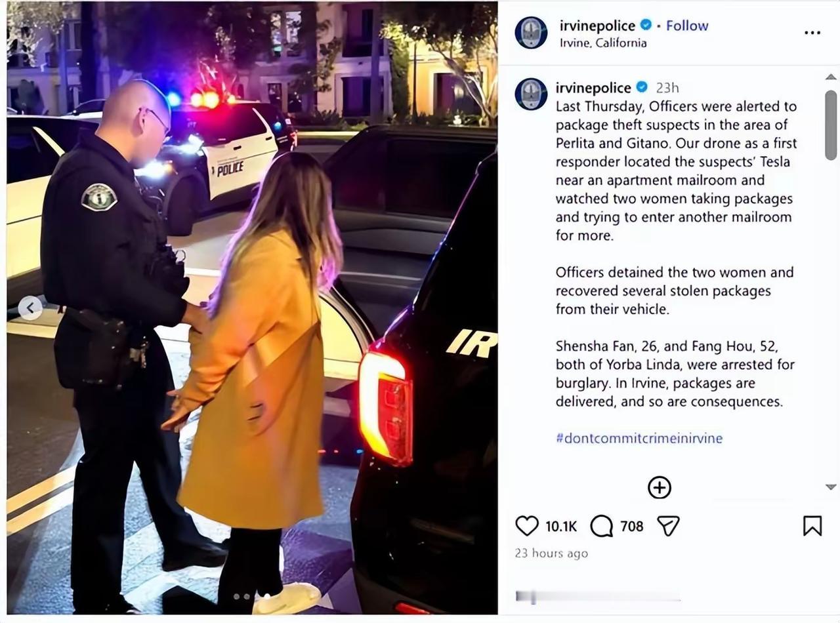Follow the irvinepolice account
The image size is (840, 623).
point(687,26)
